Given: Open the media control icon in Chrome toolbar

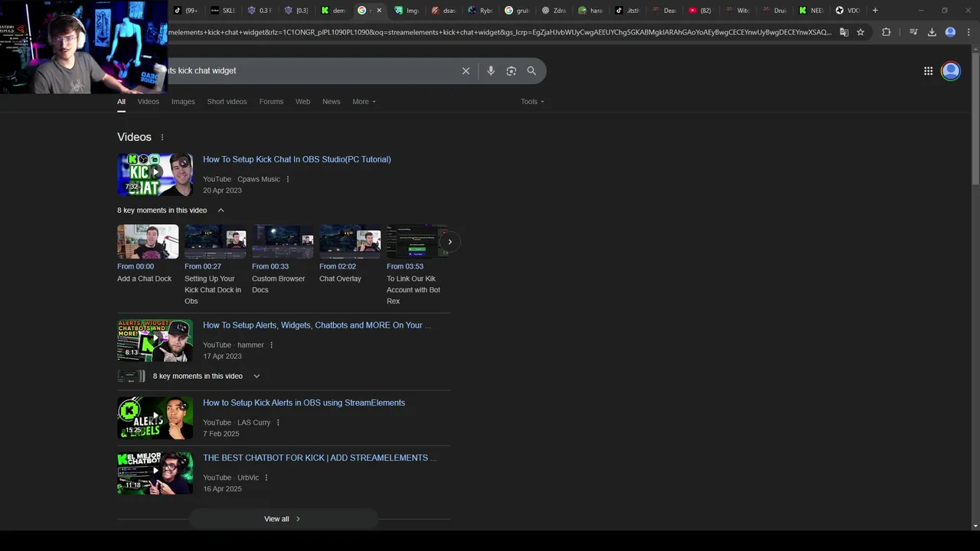Looking at the screenshot, I should point(913,32).
